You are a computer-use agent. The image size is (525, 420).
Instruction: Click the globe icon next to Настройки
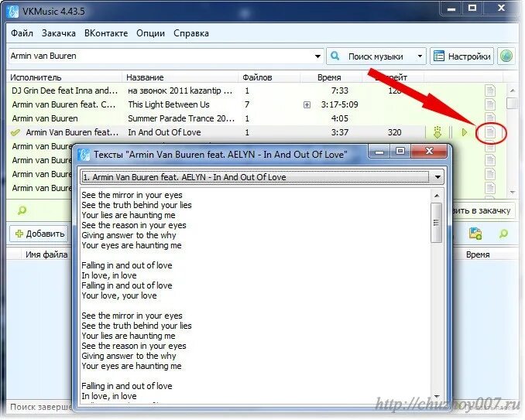click(506, 56)
